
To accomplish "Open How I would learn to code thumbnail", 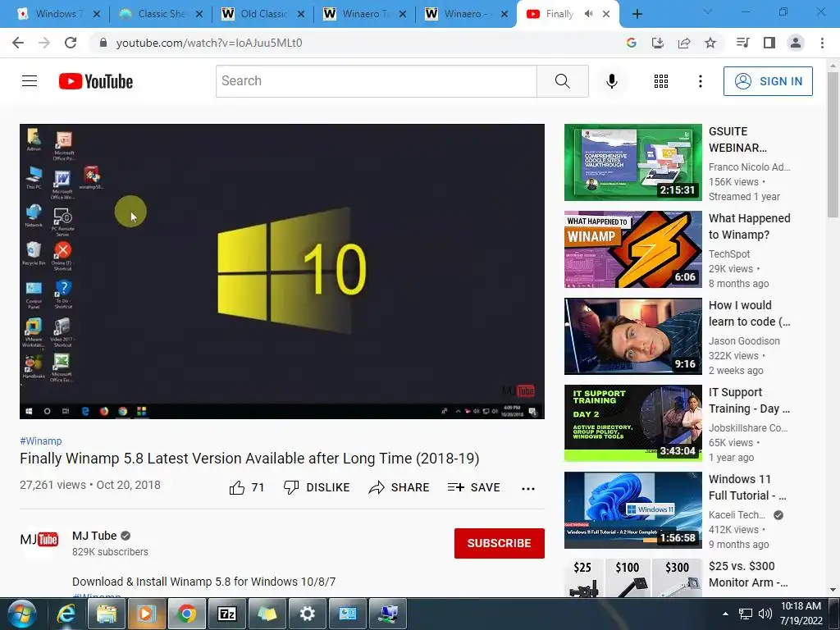I will click(x=632, y=336).
